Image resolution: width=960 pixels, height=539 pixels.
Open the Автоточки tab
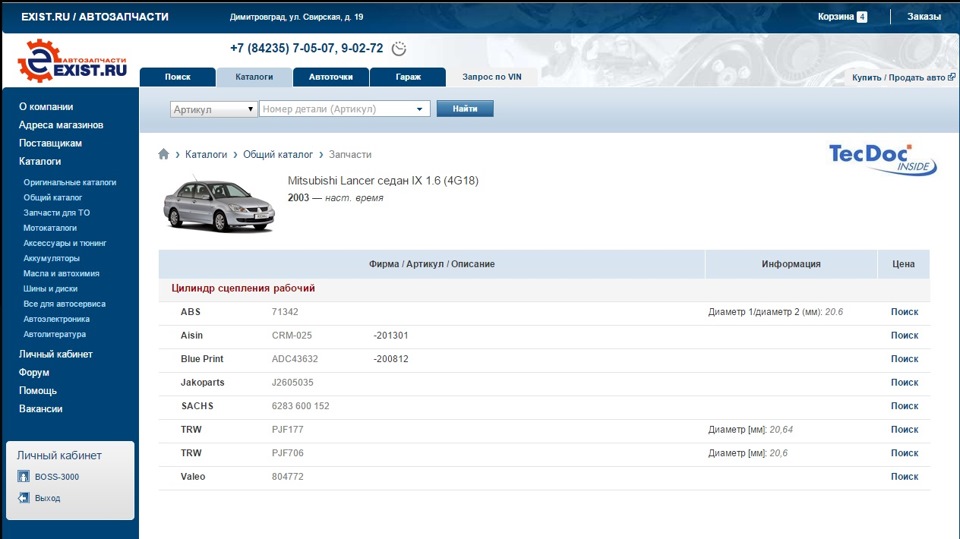tap(331, 77)
